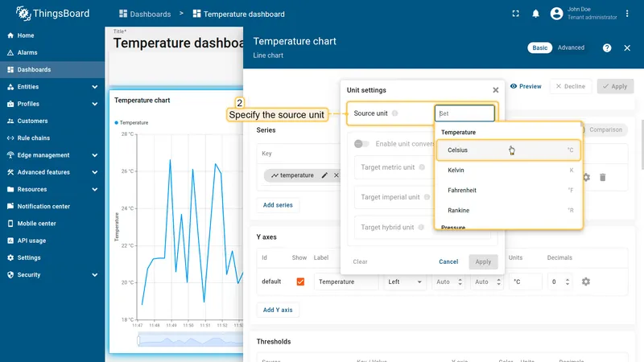Viewport: 644px width, 362px height.
Task: Click the Add Y axis button
Action: tap(278, 310)
